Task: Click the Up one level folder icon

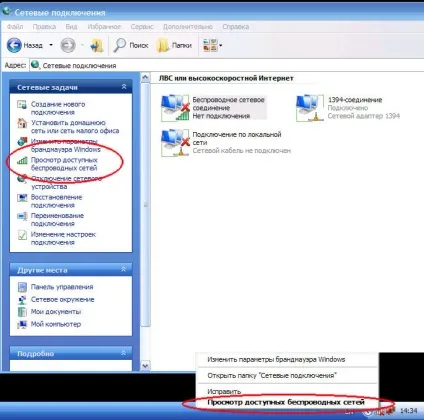Action: (x=97, y=45)
